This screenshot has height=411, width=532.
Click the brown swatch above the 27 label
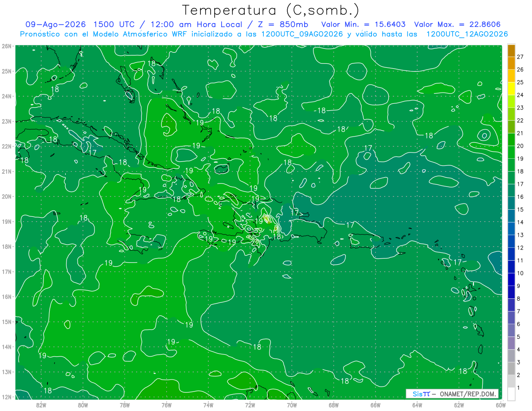[511, 50]
